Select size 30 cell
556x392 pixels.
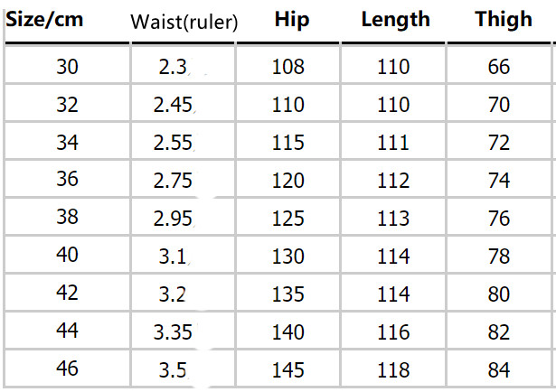coord(68,67)
